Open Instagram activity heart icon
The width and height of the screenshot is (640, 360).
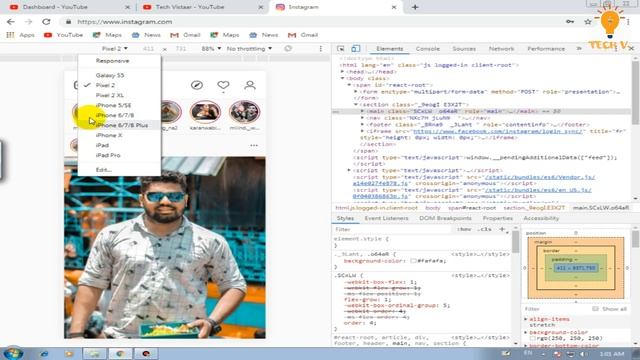(223, 85)
